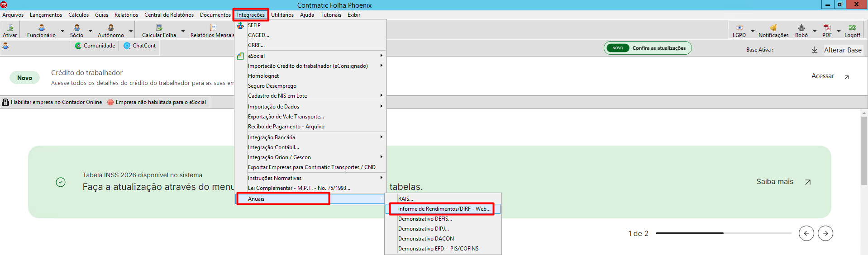Click the Calcular Folha icon
This screenshot has height=255, width=868.
tap(159, 28)
